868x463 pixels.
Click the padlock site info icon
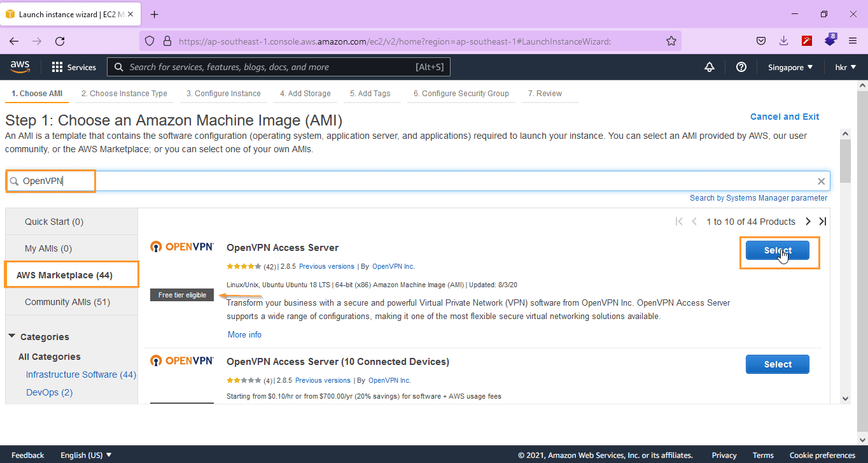(x=167, y=41)
